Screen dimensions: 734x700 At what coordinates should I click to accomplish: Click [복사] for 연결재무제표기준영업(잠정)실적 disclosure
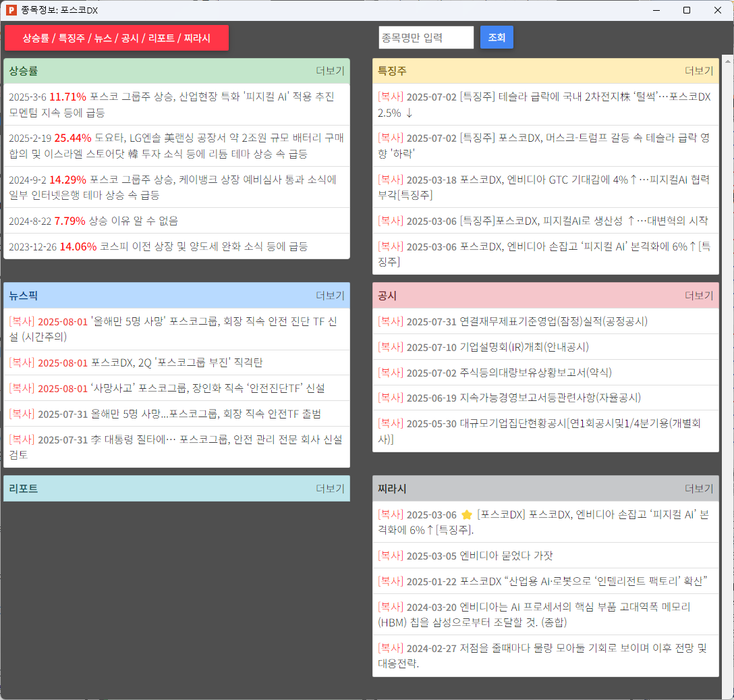click(x=391, y=321)
